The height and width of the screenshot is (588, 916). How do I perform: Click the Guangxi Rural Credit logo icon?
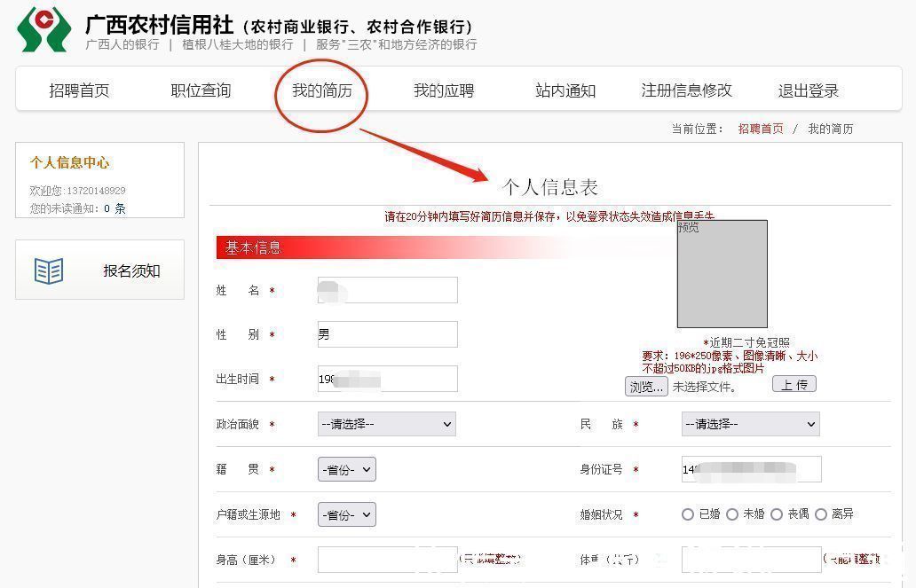pos(44,28)
